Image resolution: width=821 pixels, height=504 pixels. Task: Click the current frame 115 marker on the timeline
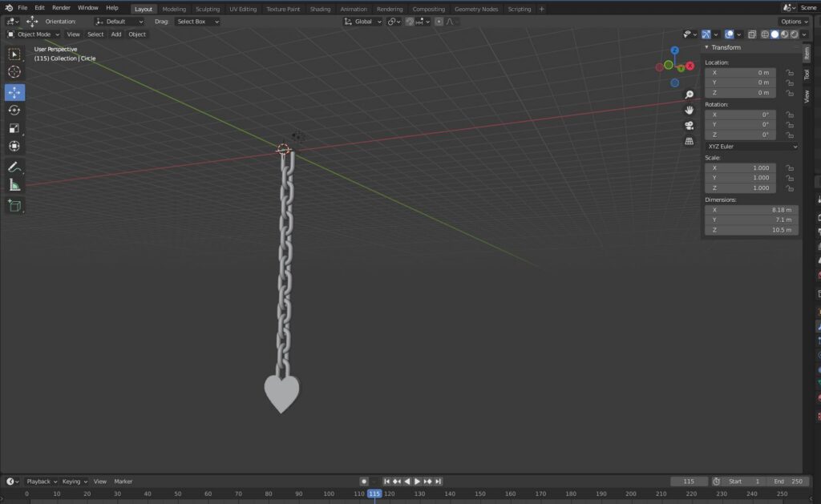[x=374, y=494]
